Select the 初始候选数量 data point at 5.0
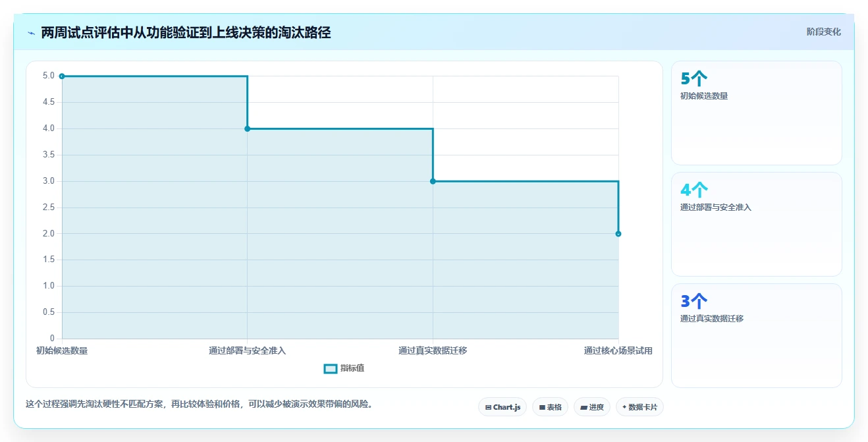The width and height of the screenshot is (868, 442). pyautogui.click(x=62, y=76)
